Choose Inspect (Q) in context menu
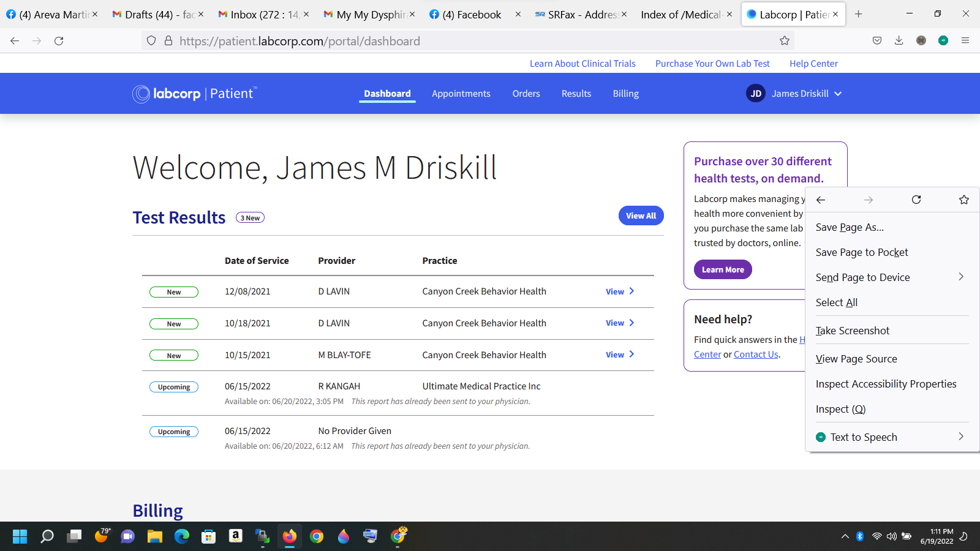 [892, 409]
